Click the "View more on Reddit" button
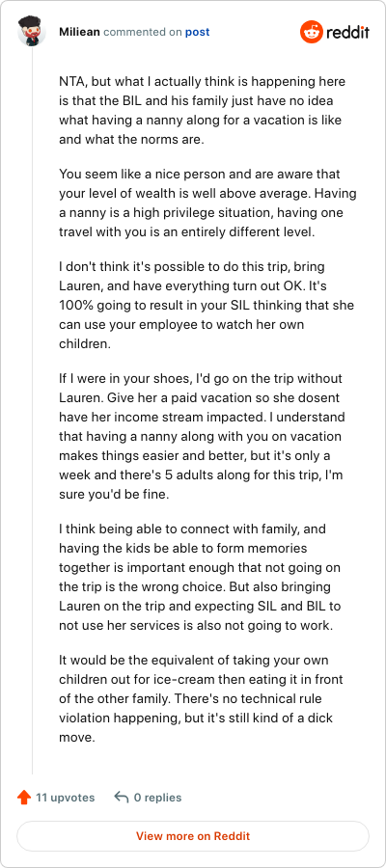Viewport: 386px width, 868px height. click(193, 836)
